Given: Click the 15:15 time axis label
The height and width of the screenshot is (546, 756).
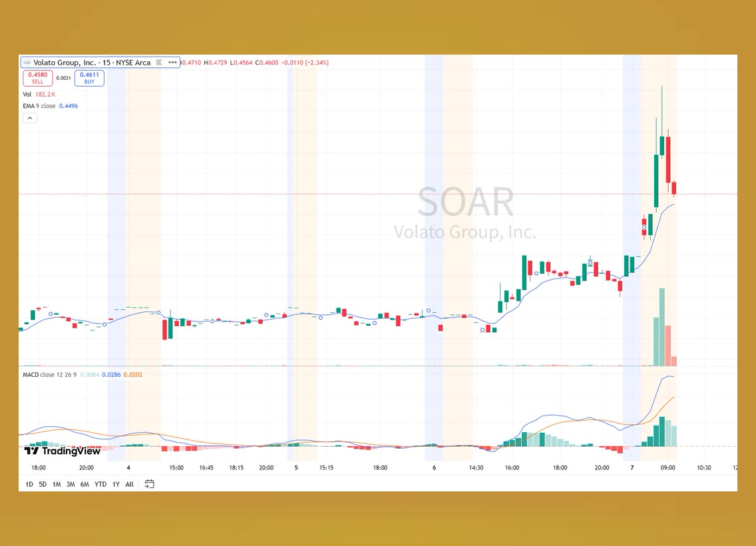Looking at the screenshot, I should 326,467.
